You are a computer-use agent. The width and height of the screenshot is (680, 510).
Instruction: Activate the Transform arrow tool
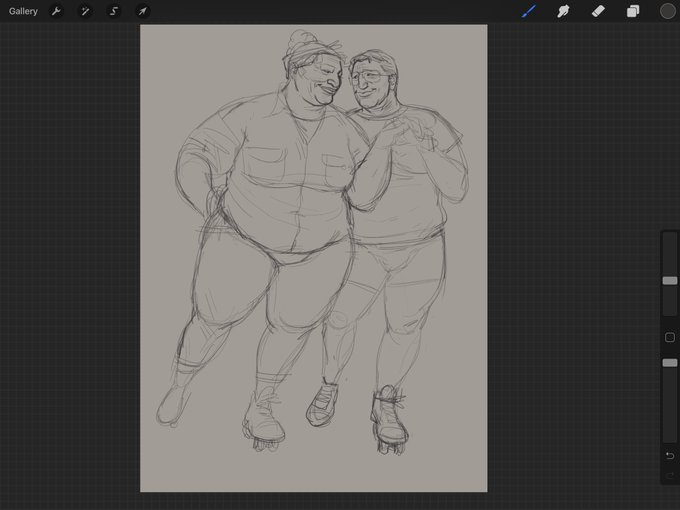pyautogui.click(x=143, y=11)
